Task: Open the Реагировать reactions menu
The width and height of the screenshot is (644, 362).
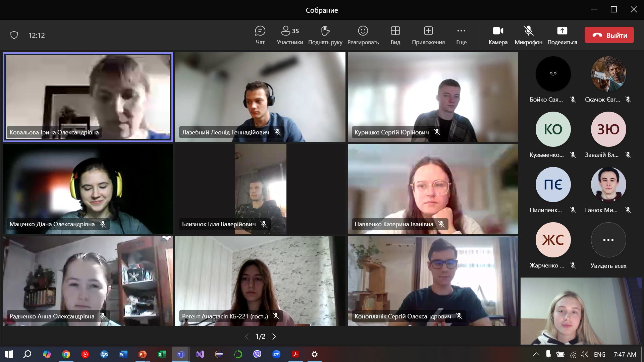Action: point(363,35)
